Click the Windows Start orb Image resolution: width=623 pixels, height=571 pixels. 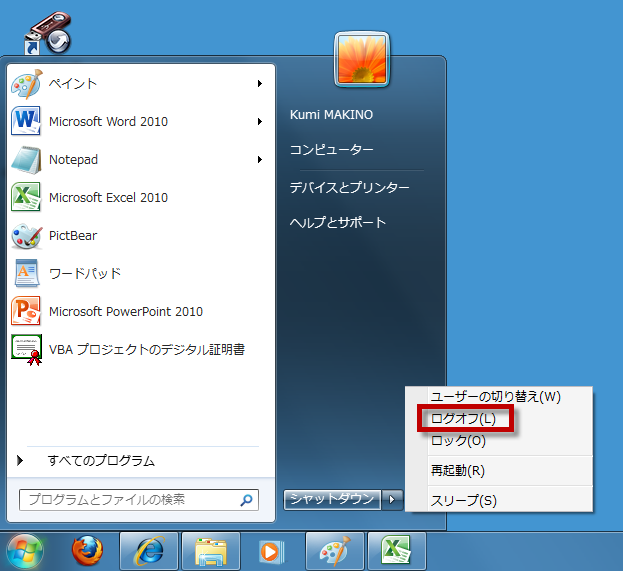tap(25, 551)
